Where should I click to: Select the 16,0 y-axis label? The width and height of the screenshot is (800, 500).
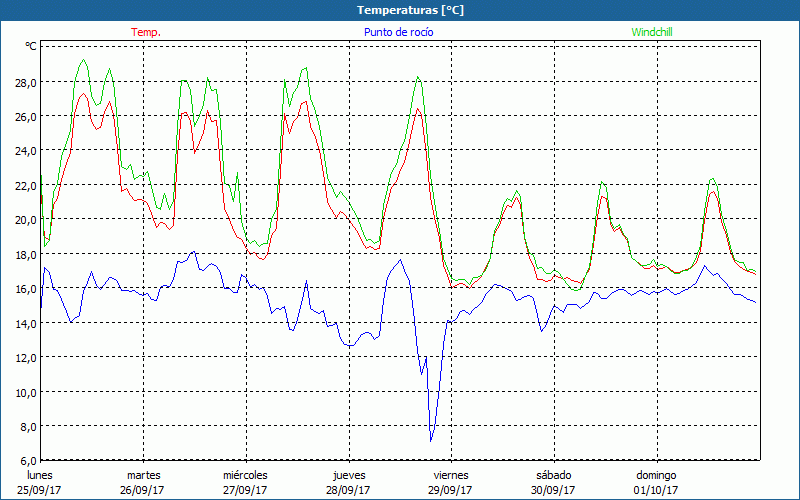coord(24,289)
